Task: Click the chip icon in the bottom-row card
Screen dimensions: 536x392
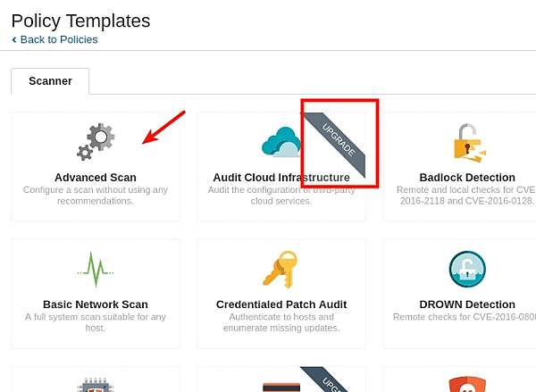Action: [96, 385]
